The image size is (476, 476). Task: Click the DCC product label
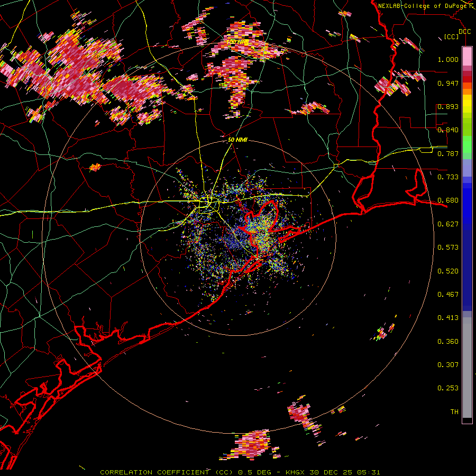[x=464, y=32]
